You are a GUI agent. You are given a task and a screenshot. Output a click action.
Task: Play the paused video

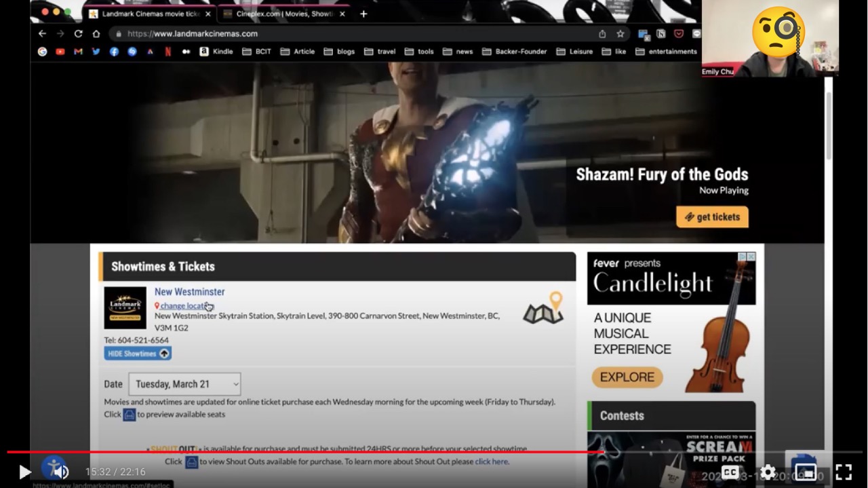tap(24, 472)
